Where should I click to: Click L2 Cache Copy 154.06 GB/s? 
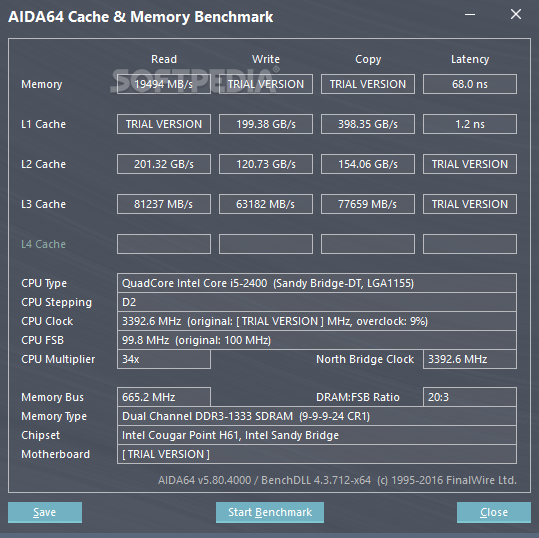point(368,164)
